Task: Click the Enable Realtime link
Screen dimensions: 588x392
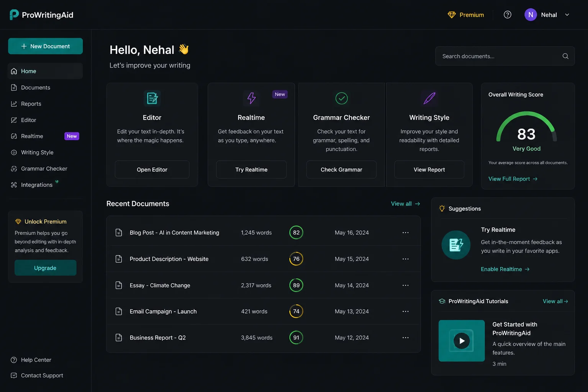Action: coord(505,269)
